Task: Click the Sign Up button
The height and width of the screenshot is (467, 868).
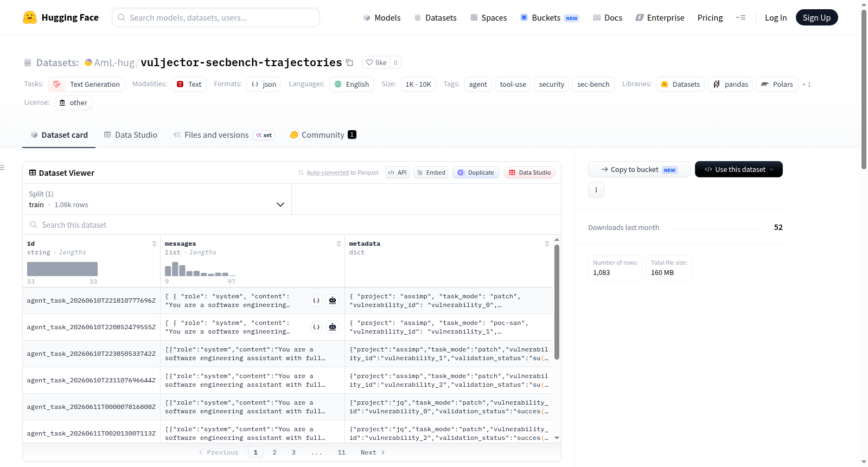Action: [816, 17]
